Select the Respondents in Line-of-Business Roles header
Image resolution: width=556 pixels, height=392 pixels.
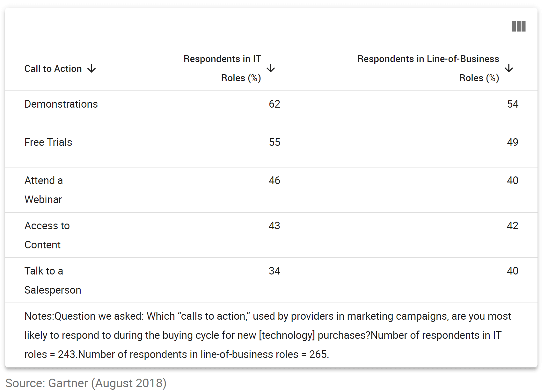point(428,68)
